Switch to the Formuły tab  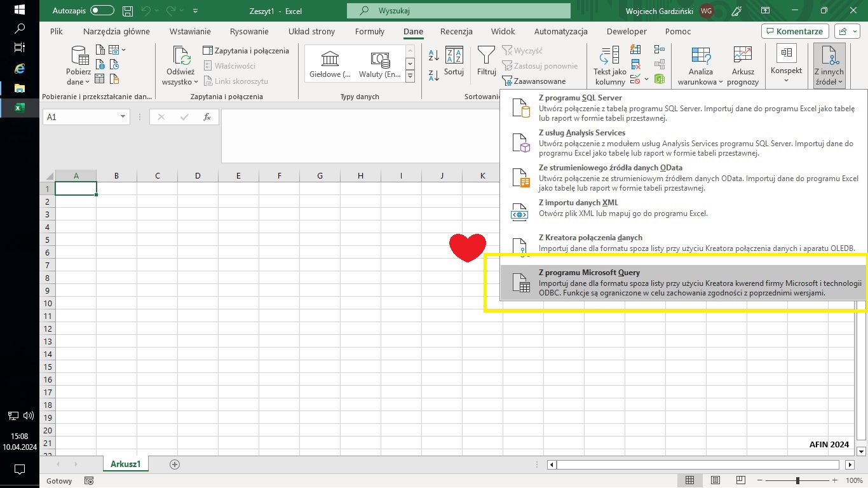[x=370, y=31]
